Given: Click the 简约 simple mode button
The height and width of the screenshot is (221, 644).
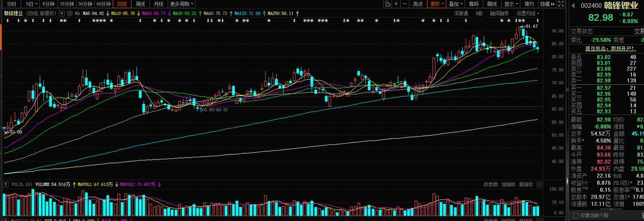Looking at the screenshot, I should 529,4.
